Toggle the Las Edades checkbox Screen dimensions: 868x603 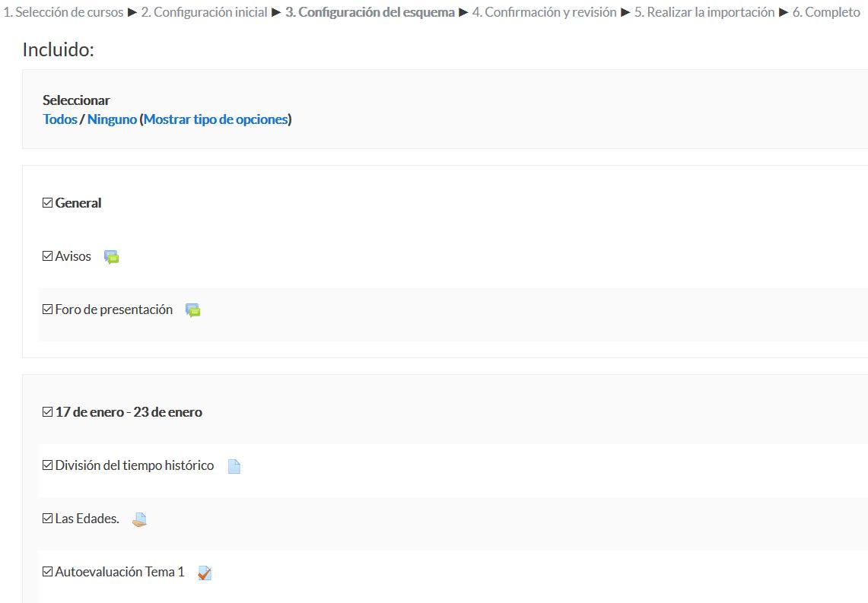pyautogui.click(x=48, y=519)
